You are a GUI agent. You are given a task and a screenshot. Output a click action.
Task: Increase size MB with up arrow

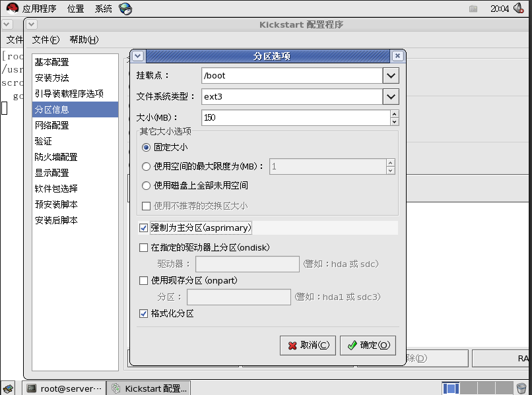[x=394, y=114]
